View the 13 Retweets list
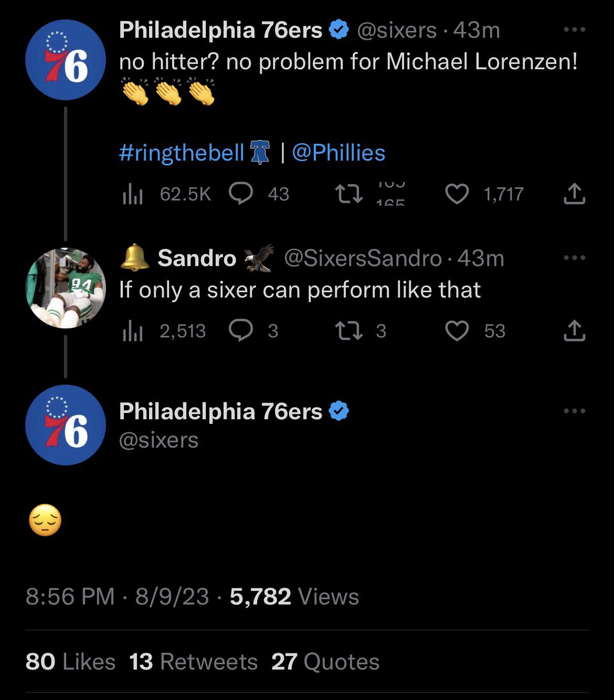Image resolution: width=614 pixels, height=700 pixels. 194,662
